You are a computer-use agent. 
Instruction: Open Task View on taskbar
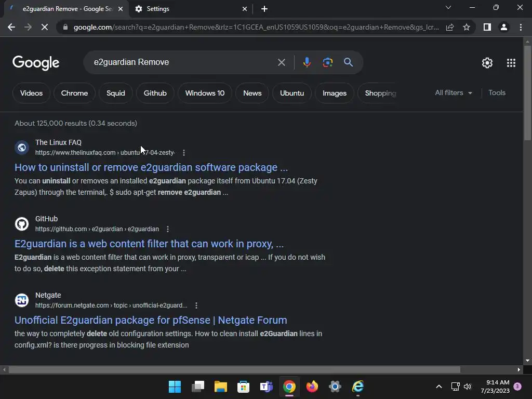click(x=198, y=387)
